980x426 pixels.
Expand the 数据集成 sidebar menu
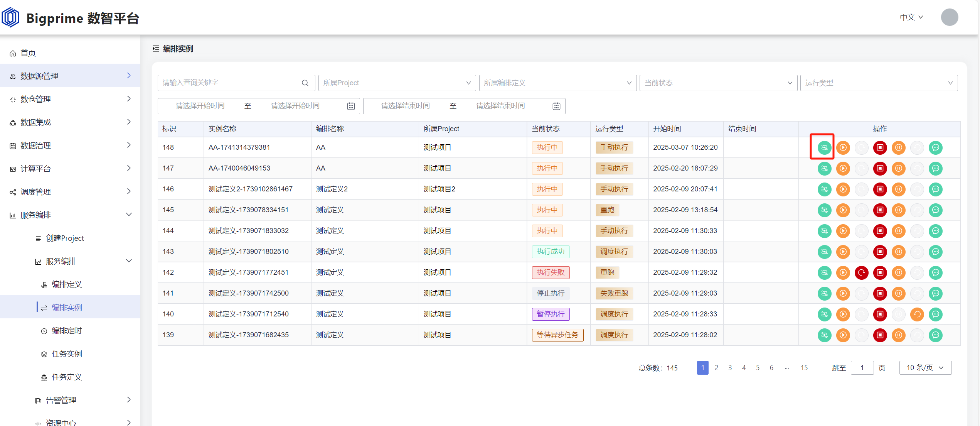click(x=70, y=122)
